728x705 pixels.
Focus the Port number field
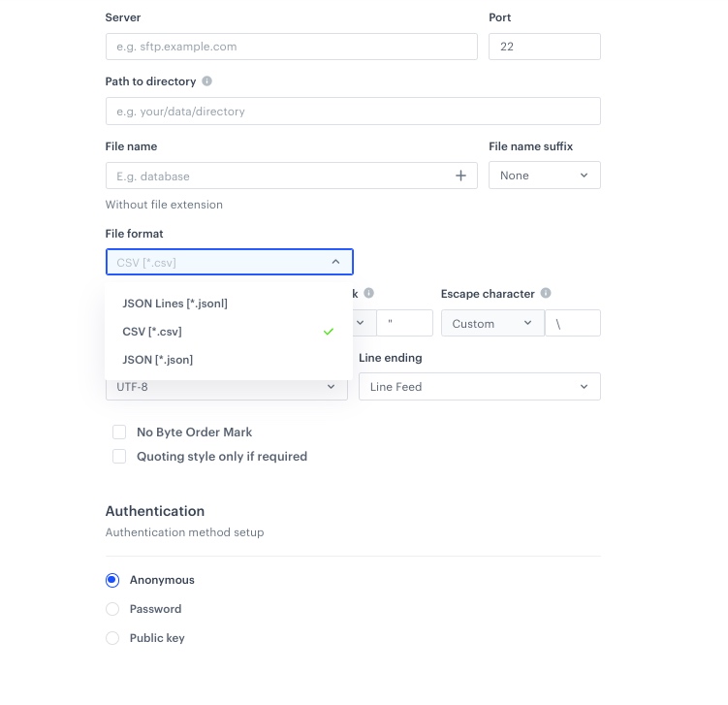(544, 47)
